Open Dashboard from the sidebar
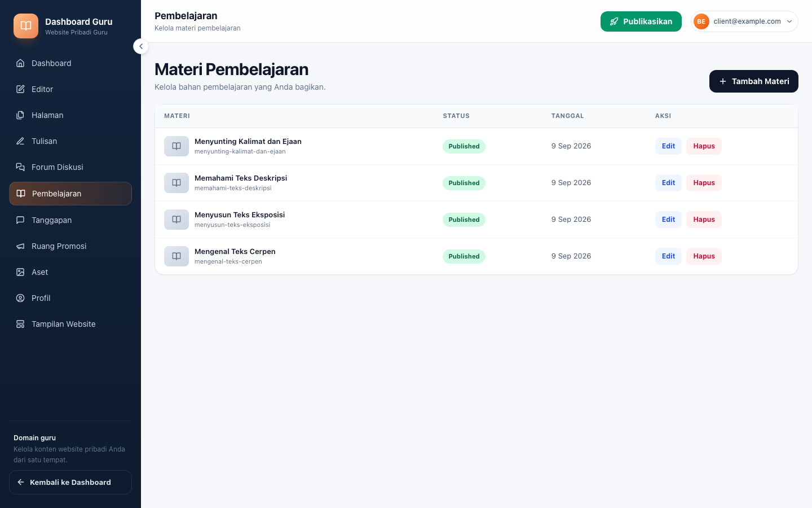The image size is (812, 508). [x=70, y=63]
